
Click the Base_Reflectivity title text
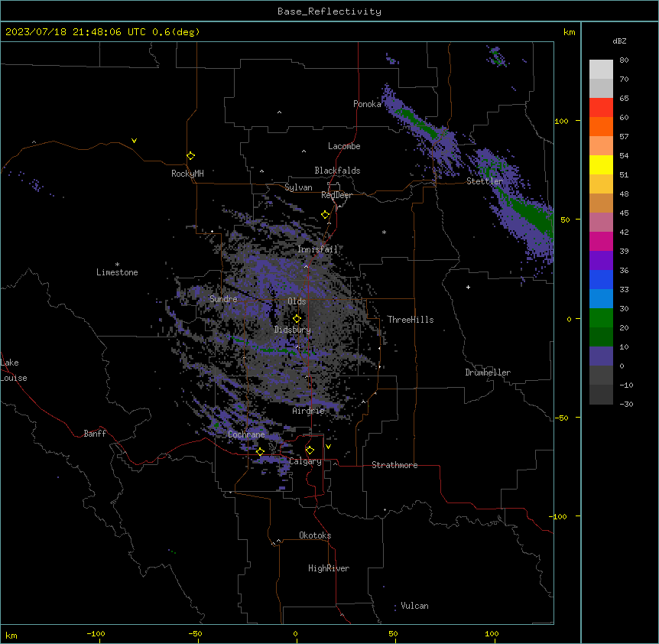(x=329, y=11)
